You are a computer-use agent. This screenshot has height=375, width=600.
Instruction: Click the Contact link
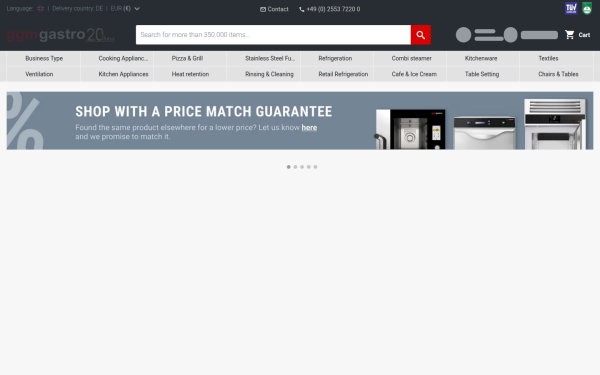pyautogui.click(x=278, y=9)
